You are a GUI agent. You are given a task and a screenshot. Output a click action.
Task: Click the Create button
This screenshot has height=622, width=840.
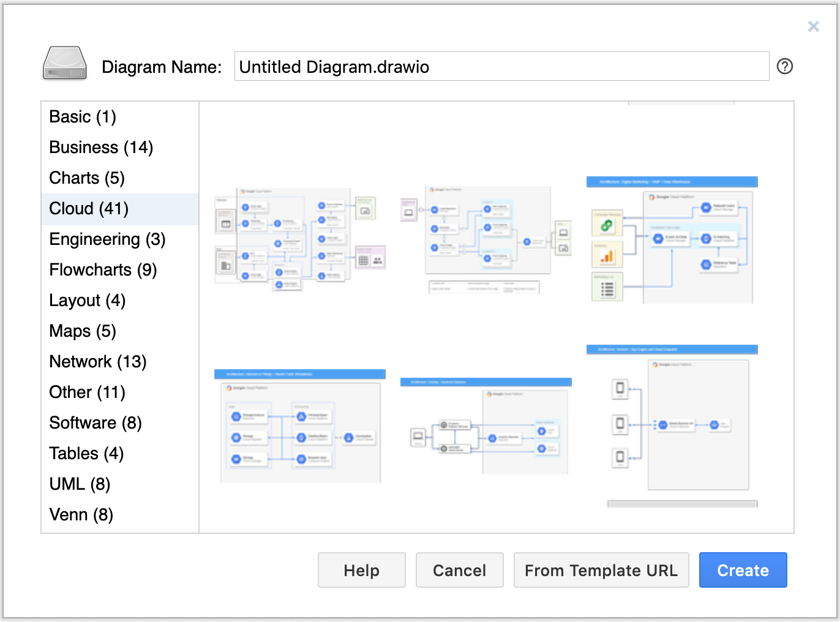(x=743, y=570)
